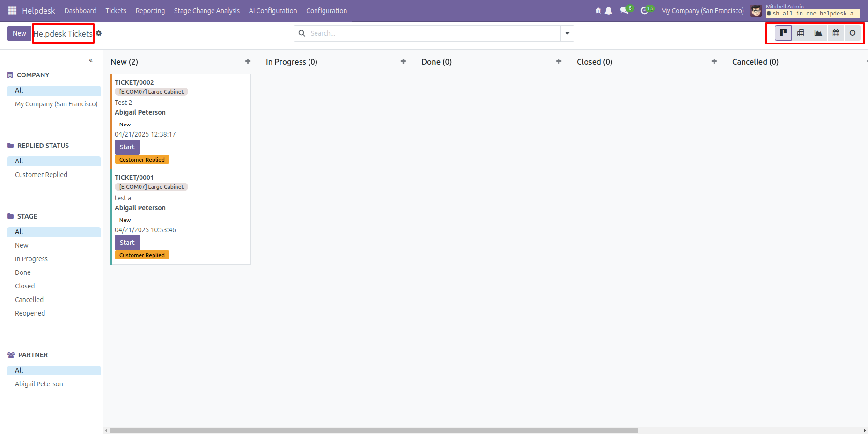Click the debug bug icon

pos(598,11)
